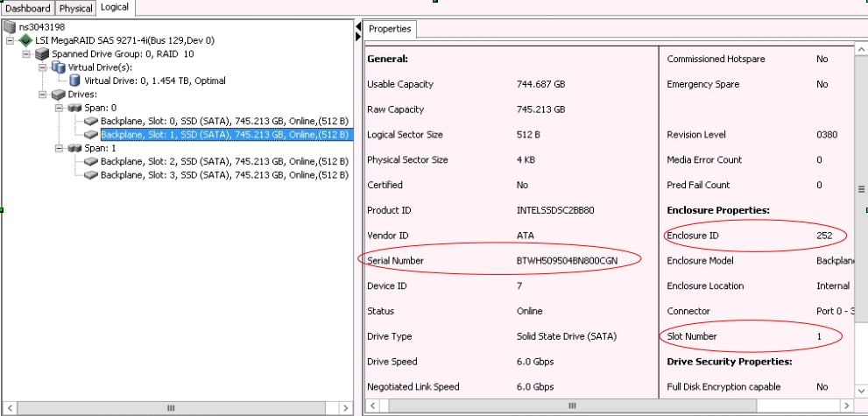Collapse the Spanned Drive Group node
868x416 pixels.
(x=24, y=54)
